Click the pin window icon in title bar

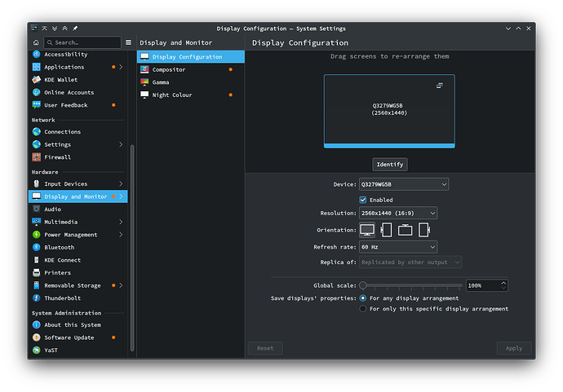75,29
